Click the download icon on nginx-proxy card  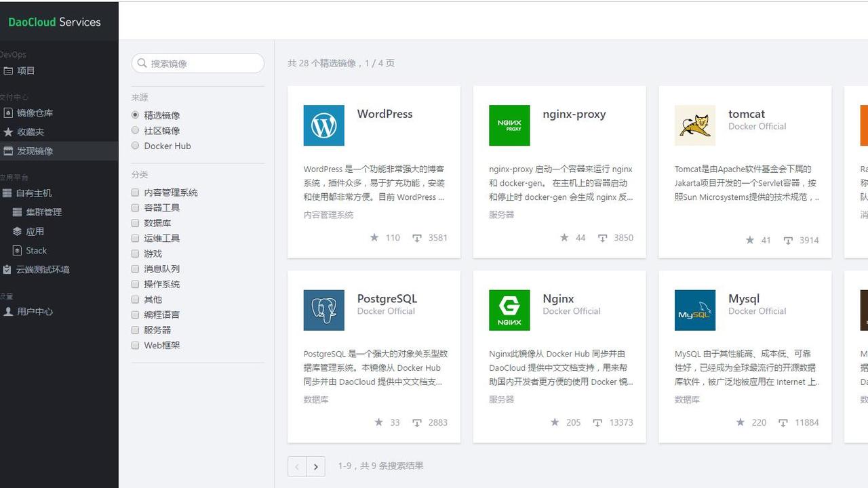click(x=602, y=238)
